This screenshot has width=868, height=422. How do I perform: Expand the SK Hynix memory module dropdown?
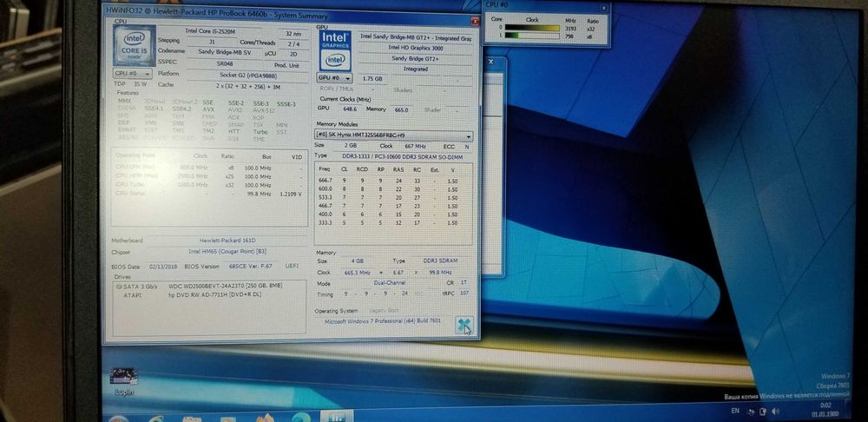pyautogui.click(x=394, y=135)
